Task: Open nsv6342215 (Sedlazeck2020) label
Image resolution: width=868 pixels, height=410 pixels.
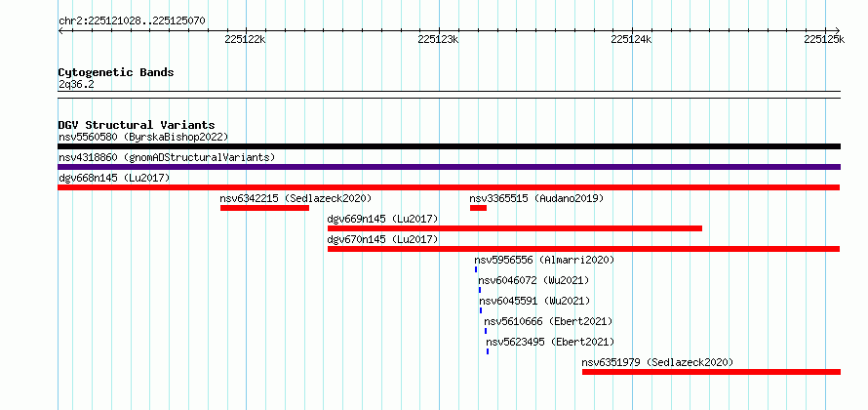Action: pos(296,198)
